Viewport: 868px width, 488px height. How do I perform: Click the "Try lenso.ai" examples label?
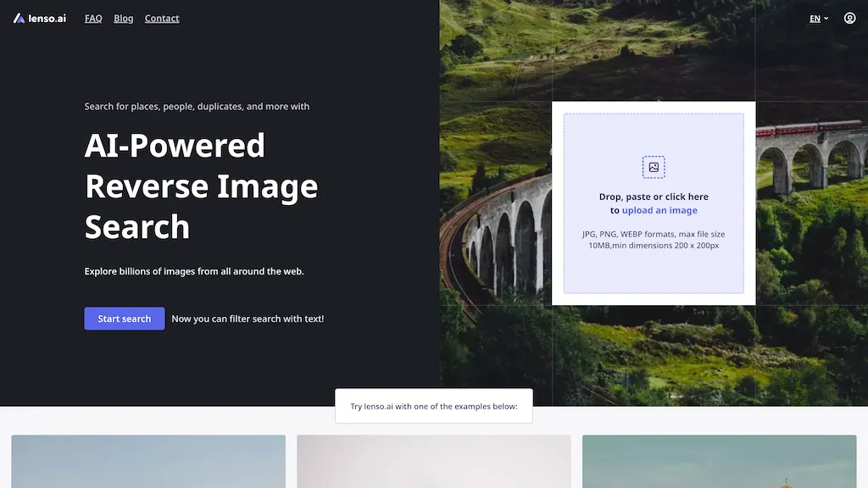pos(434,406)
